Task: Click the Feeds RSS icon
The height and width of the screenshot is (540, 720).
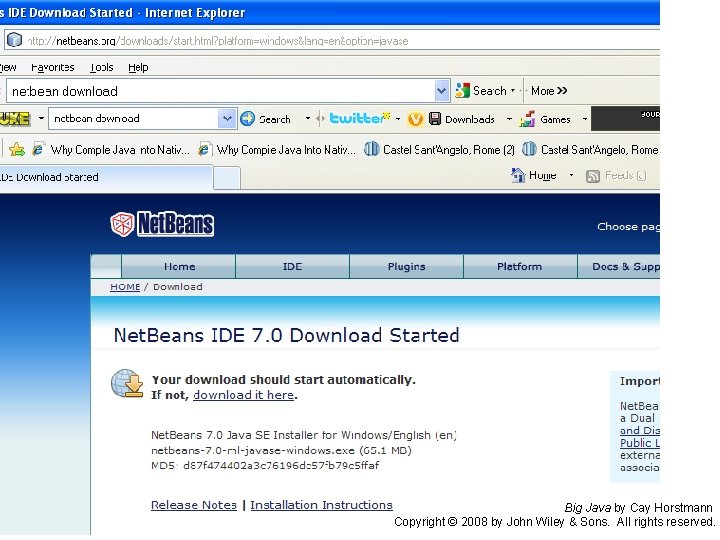Action: [x=593, y=176]
